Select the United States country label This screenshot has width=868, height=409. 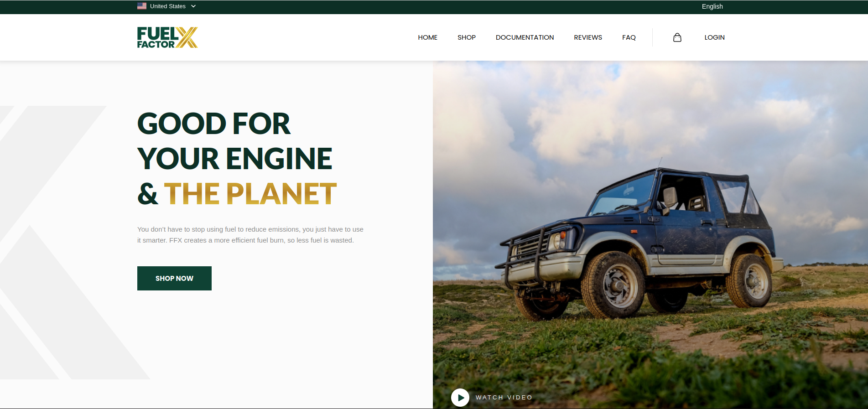pyautogui.click(x=167, y=6)
